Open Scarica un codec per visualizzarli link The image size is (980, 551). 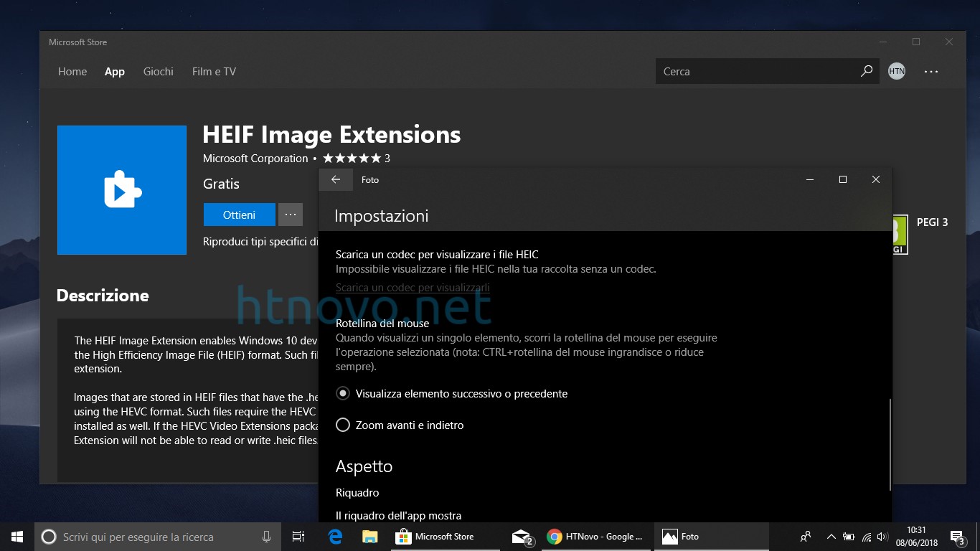pyautogui.click(x=412, y=287)
